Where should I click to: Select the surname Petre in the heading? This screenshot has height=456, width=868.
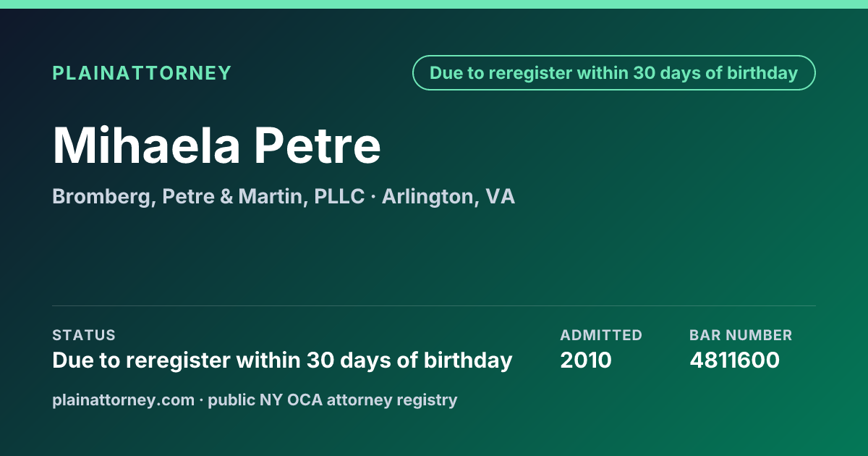(317, 145)
